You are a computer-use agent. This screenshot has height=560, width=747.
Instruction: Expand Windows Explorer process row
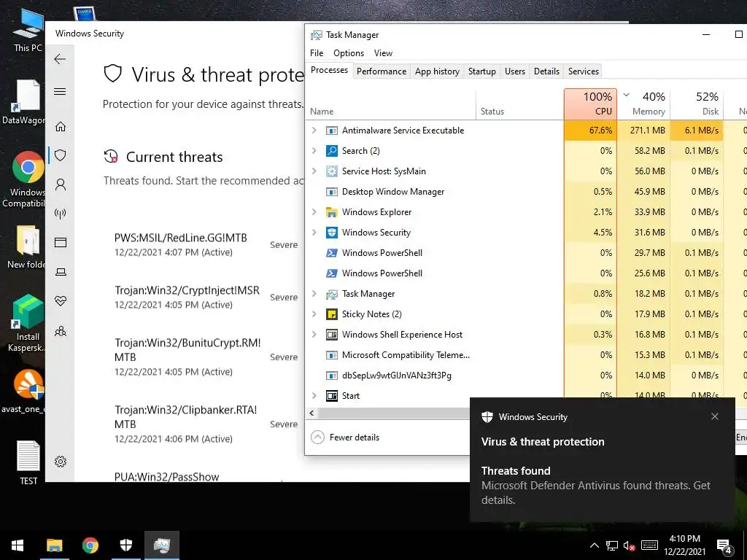click(314, 212)
